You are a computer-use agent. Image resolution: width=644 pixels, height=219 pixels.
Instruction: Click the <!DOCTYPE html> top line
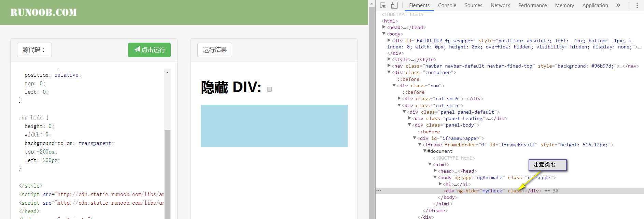tap(402, 14)
